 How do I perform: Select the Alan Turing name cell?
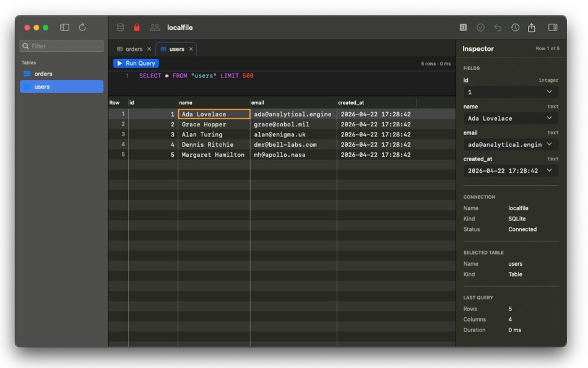pyautogui.click(x=214, y=134)
